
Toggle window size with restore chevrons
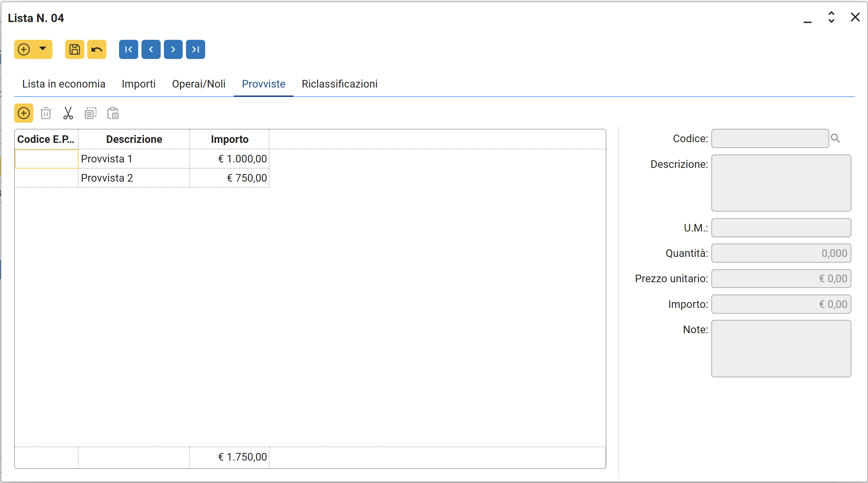(x=831, y=17)
